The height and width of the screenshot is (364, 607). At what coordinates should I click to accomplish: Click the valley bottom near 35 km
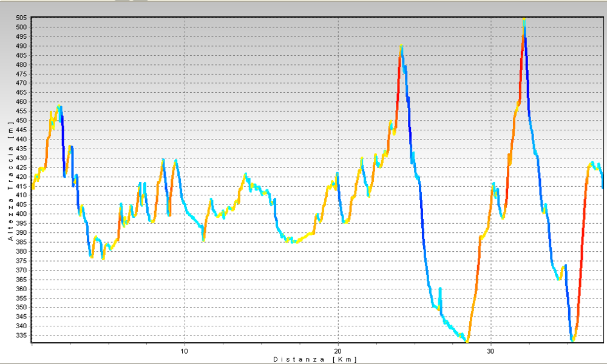click(x=572, y=340)
